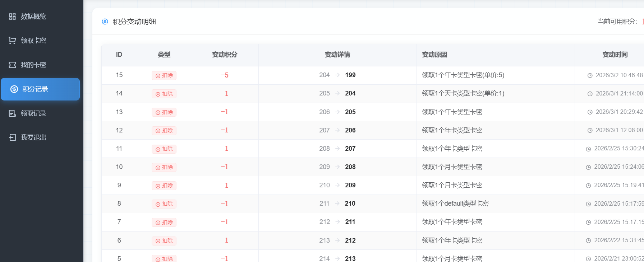
Task: Click 我要退出 to log out
Action: 33,137
